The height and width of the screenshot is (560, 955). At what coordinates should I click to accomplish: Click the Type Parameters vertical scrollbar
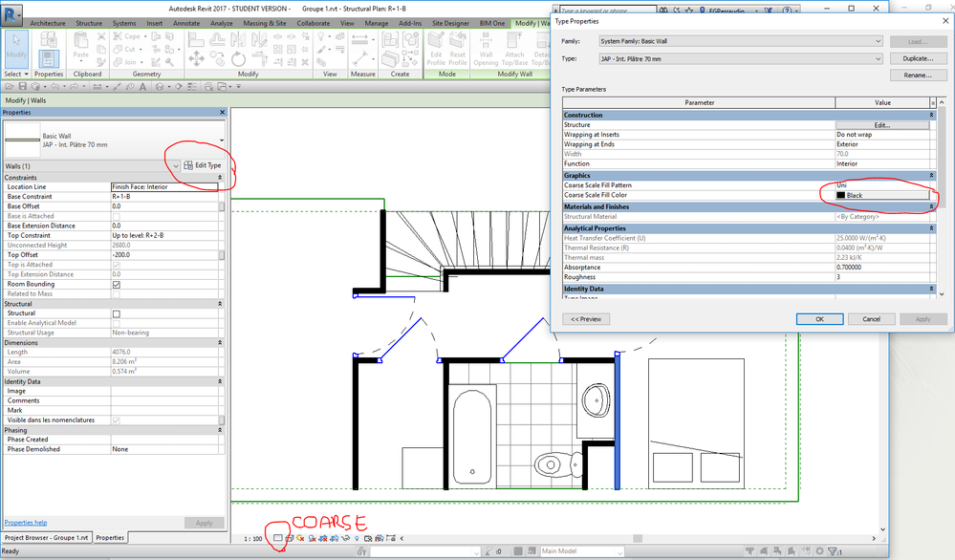[943, 198]
